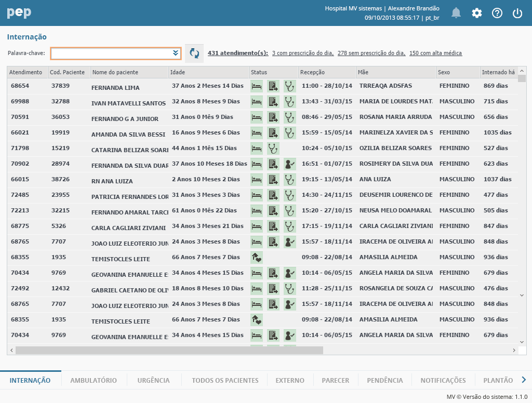532x403 pixels.
Task: Select the TODOS OS PACIENTES tab
Action: (225, 380)
